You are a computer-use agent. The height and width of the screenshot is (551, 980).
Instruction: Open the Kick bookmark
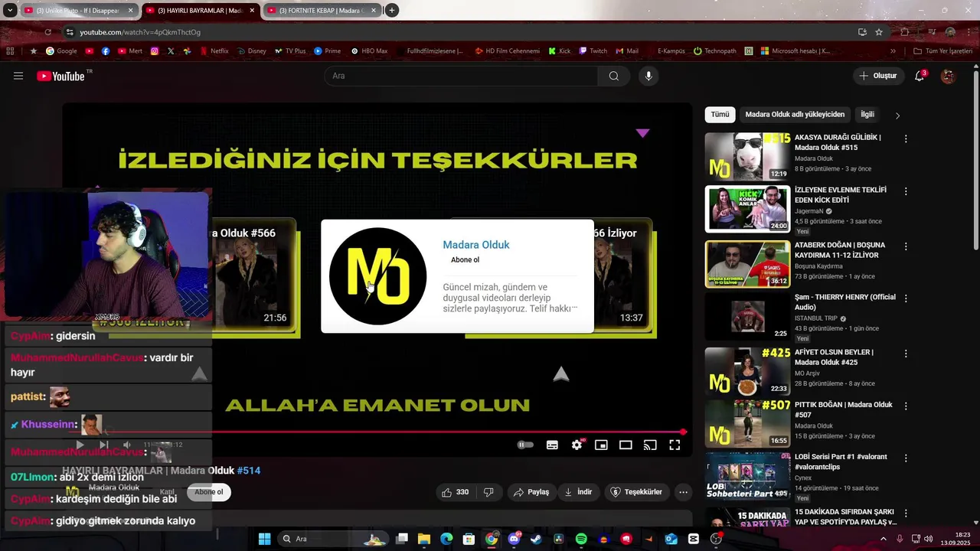pos(560,51)
